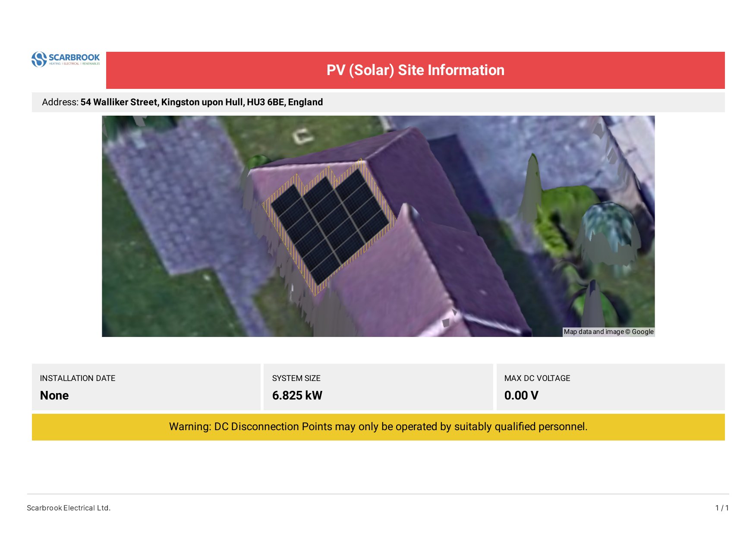Click the SYSTEM SIZE label
Viewport: 756px width, 535px height.
point(296,378)
